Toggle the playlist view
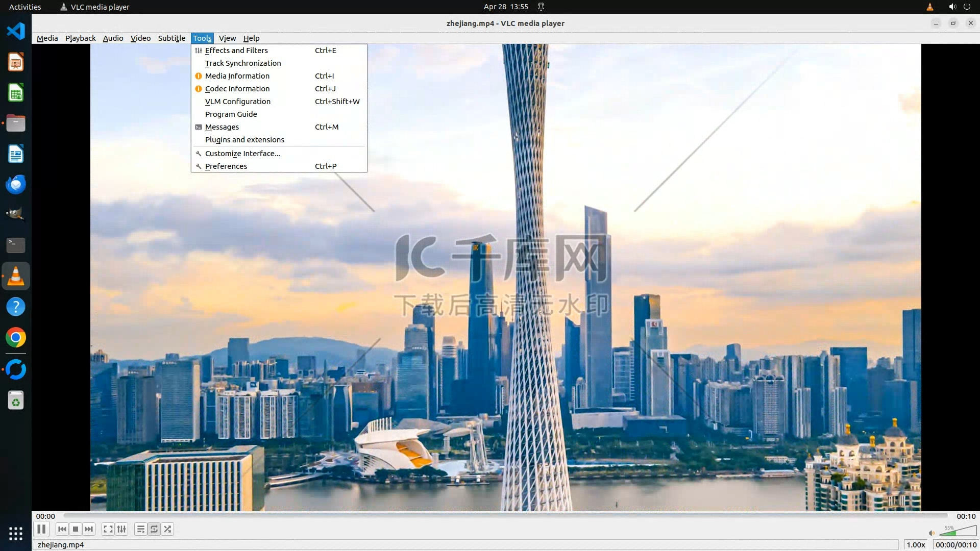This screenshot has width=980, height=551. [x=141, y=529]
